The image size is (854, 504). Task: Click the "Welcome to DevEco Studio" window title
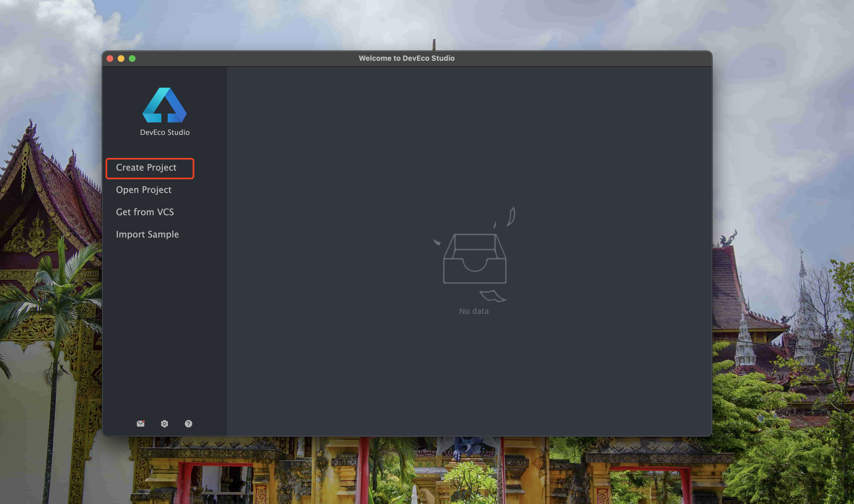coord(407,58)
